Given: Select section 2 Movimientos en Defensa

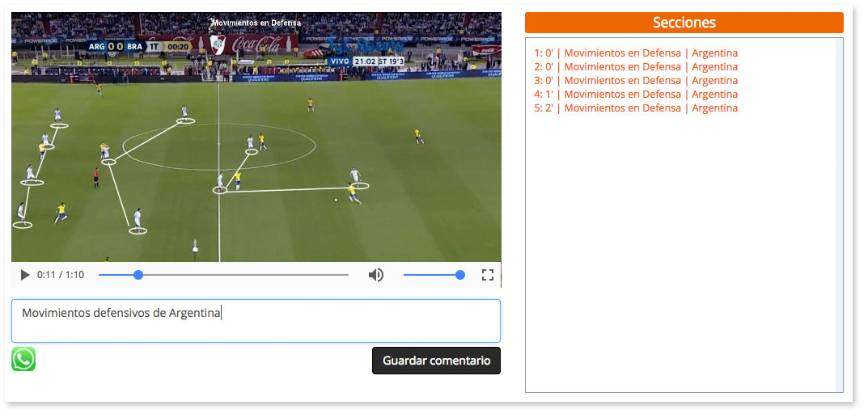Looking at the screenshot, I should tap(636, 67).
